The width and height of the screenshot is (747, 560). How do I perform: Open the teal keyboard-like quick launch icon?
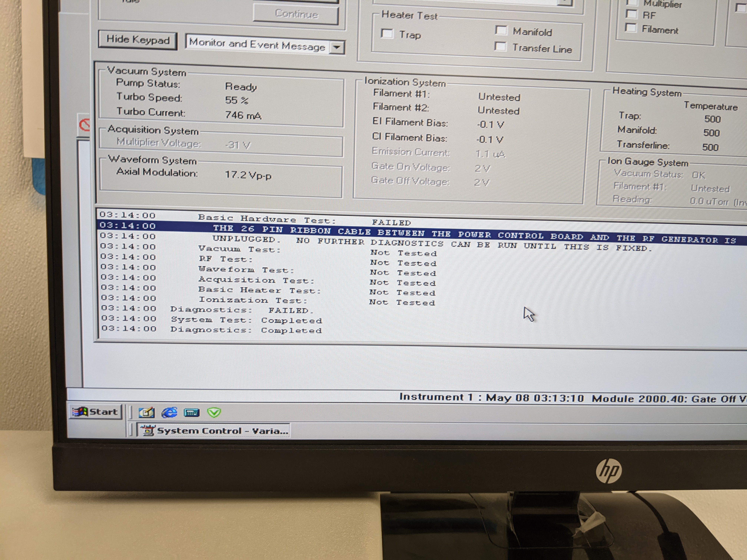(x=192, y=412)
